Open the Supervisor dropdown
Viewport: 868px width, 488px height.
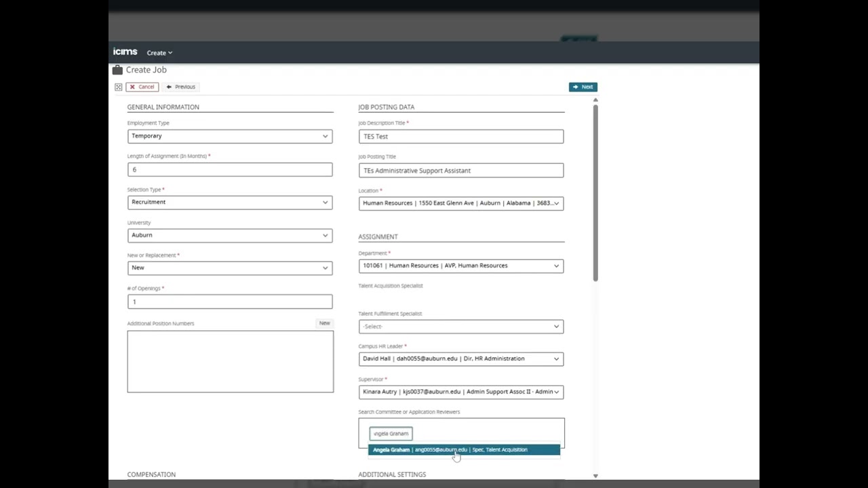[461, 392]
